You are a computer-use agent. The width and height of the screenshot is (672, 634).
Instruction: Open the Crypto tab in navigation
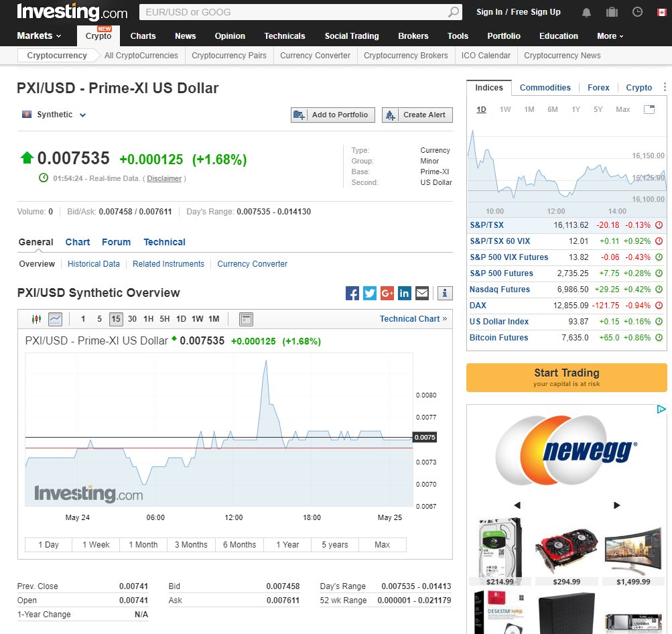[98, 36]
